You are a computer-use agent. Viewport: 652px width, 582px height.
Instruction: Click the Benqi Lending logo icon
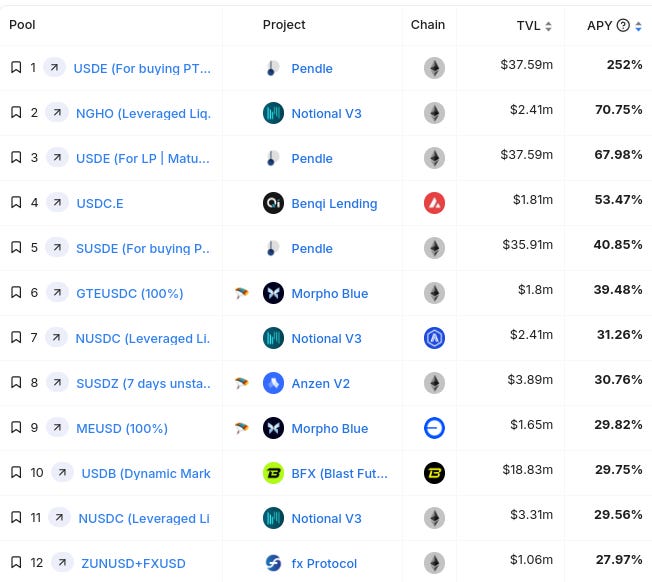[273, 203]
